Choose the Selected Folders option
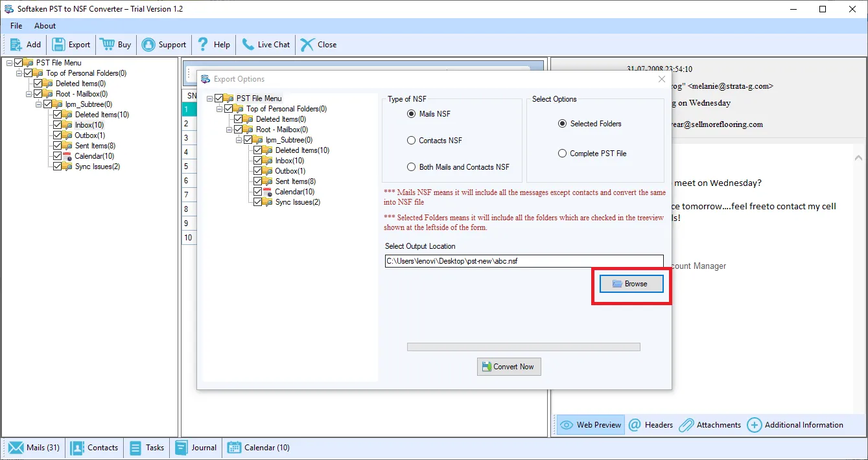Image resolution: width=868 pixels, height=460 pixels. click(x=562, y=124)
